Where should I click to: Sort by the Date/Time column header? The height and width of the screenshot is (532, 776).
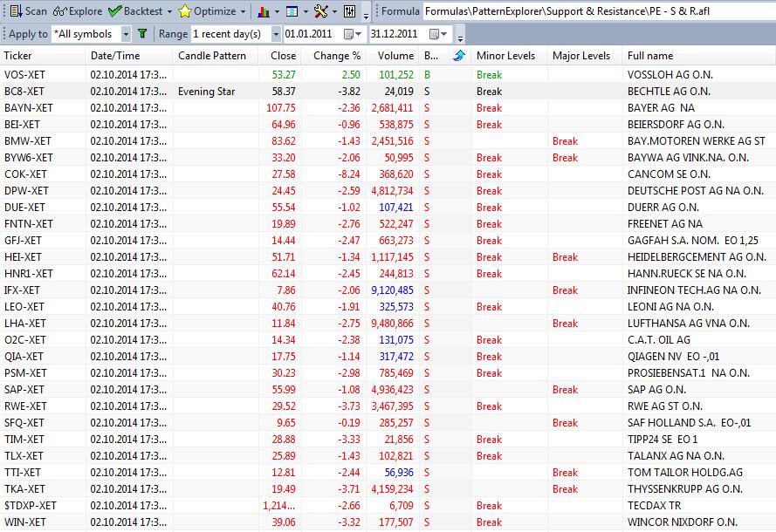pos(129,55)
